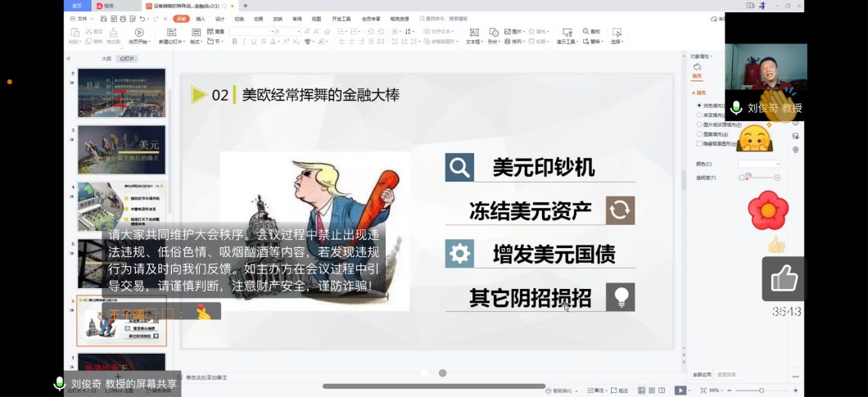Switch to normal view icon in status bar
Viewport: 868px width, 397px height.
(x=642, y=390)
